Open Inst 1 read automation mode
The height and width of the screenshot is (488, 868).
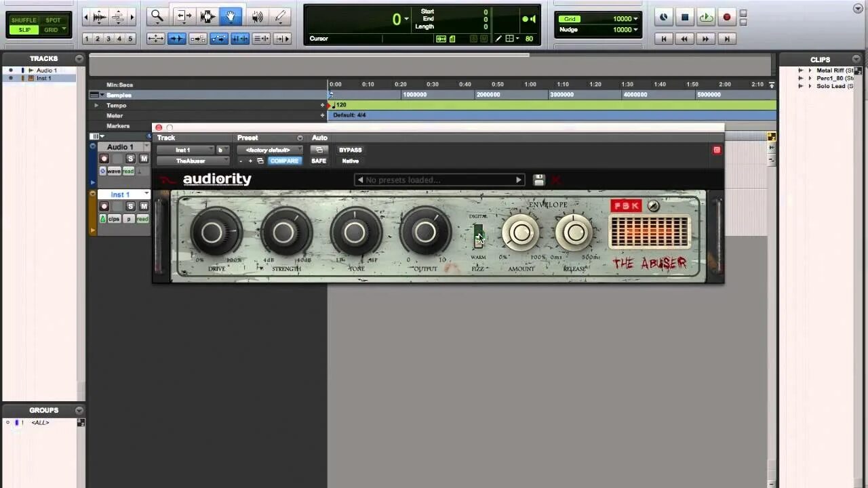[142, 219]
